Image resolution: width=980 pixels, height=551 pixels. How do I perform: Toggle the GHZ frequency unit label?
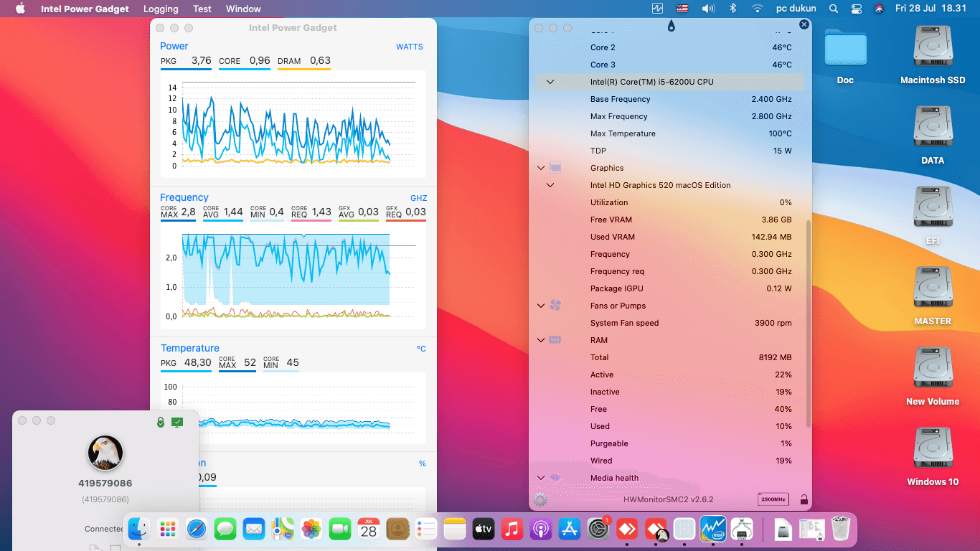[x=418, y=198]
